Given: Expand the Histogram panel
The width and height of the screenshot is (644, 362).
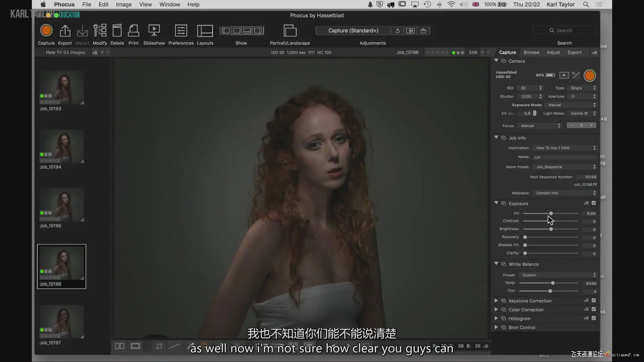Looking at the screenshot, I should 496,318.
